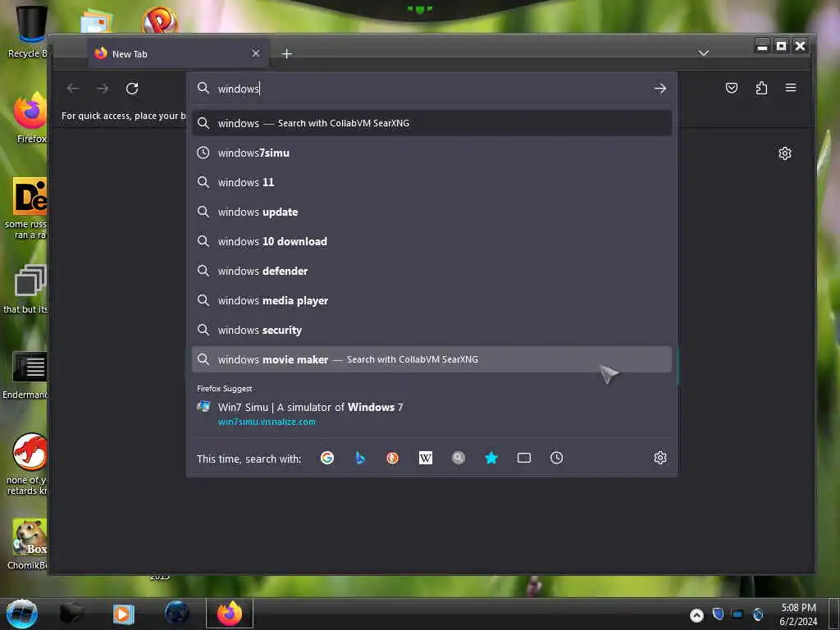Pick the 'windows defender' suggestion
The height and width of the screenshot is (630, 840).
pos(431,271)
